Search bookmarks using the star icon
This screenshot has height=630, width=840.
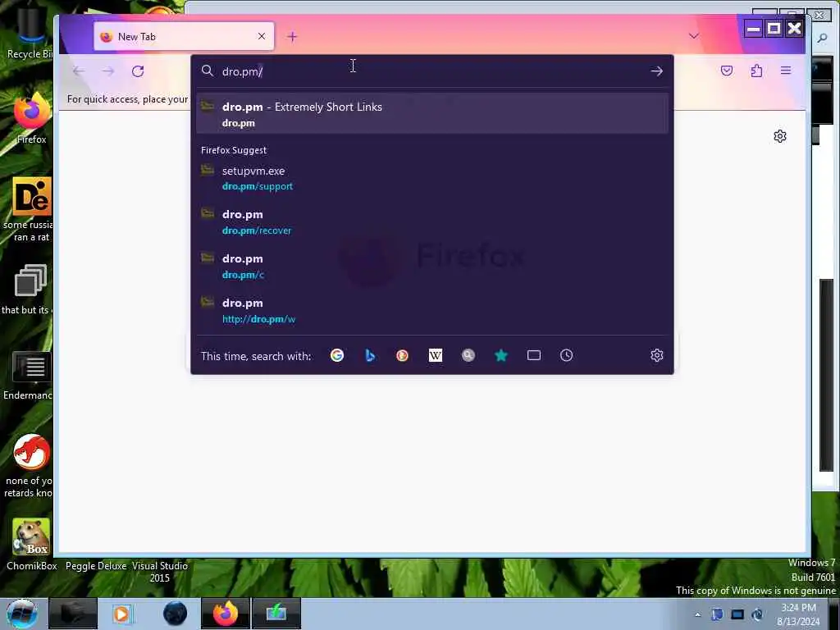(501, 355)
